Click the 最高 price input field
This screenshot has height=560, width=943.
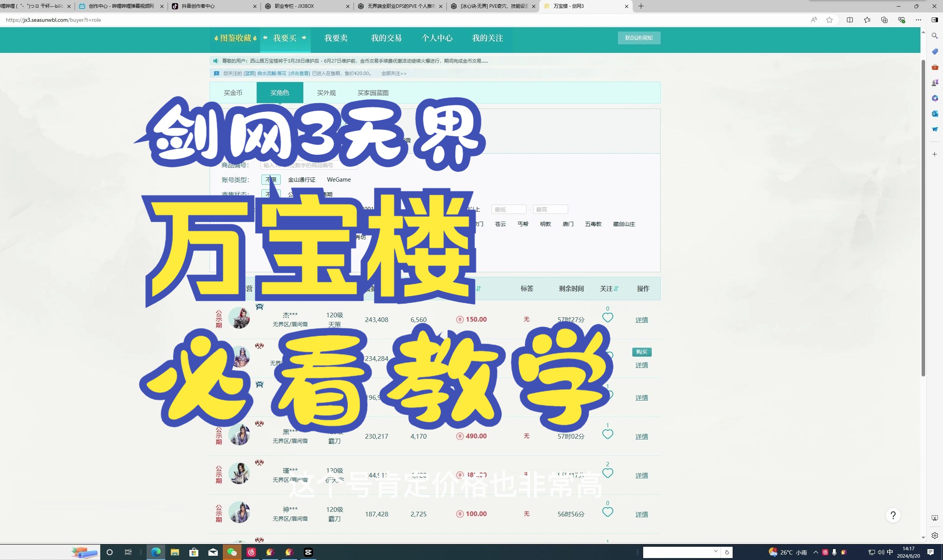(x=550, y=209)
